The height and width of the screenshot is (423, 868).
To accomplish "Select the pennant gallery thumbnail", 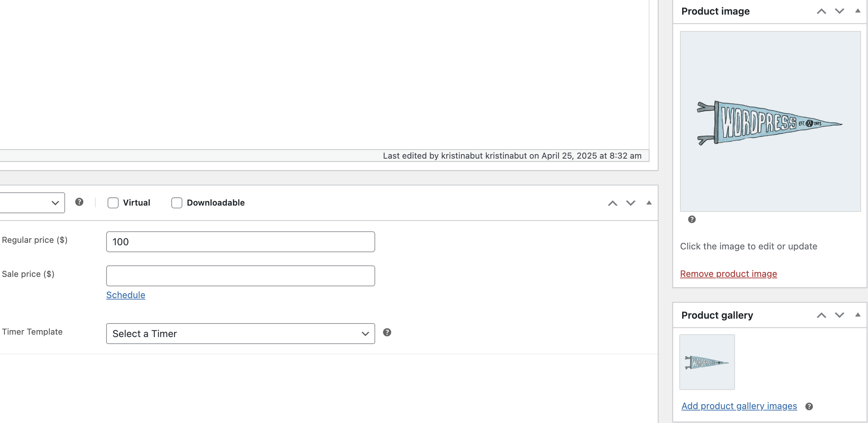I will (x=707, y=362).
